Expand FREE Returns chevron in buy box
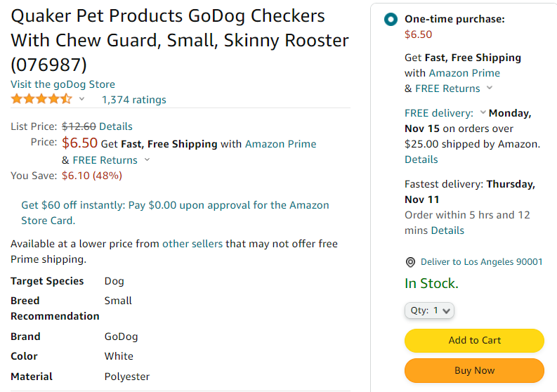 (490, 88)
